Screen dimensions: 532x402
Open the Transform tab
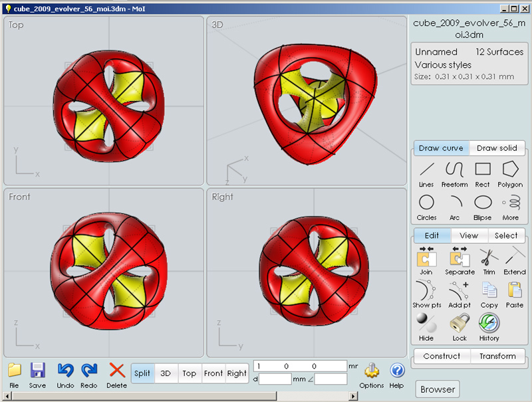[x=497, y=356]
